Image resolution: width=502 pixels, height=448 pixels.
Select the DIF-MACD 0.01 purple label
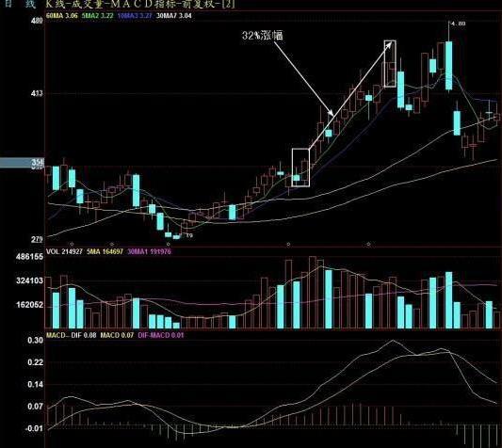click(x=161, y=335)
